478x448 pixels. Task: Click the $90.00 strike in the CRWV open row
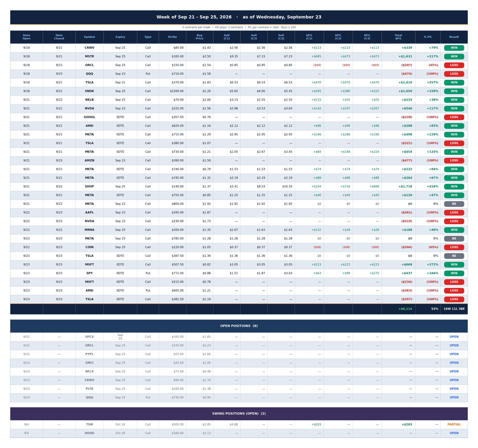coord(179,380)
